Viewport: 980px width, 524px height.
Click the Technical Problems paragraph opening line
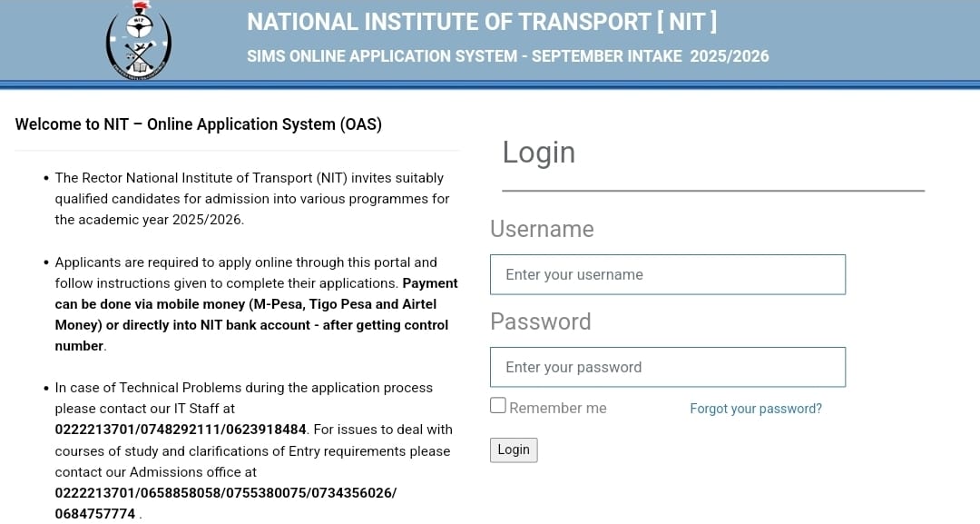pyautogui.click(x=243, y=388)
